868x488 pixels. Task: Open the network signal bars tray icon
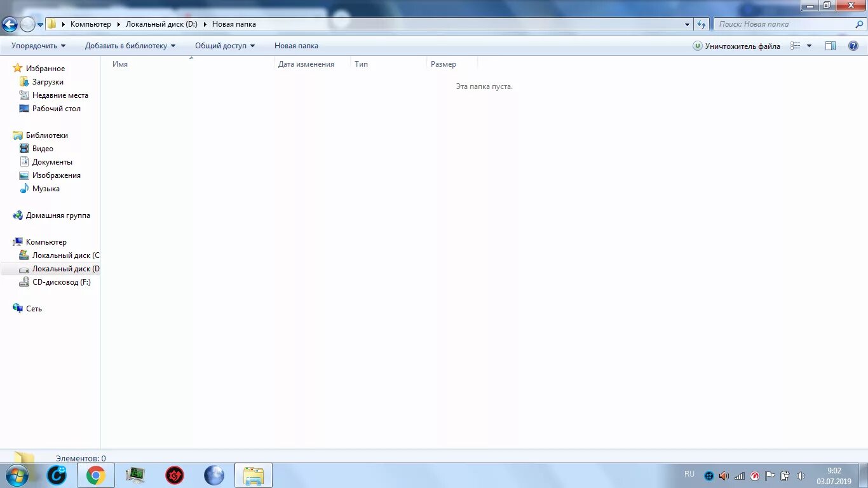(740, 476)
